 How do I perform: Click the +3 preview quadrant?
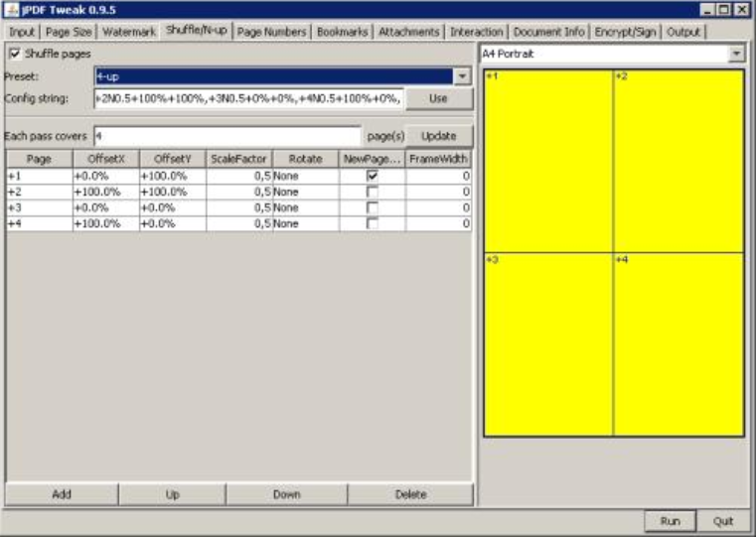[x=548, y=344]
